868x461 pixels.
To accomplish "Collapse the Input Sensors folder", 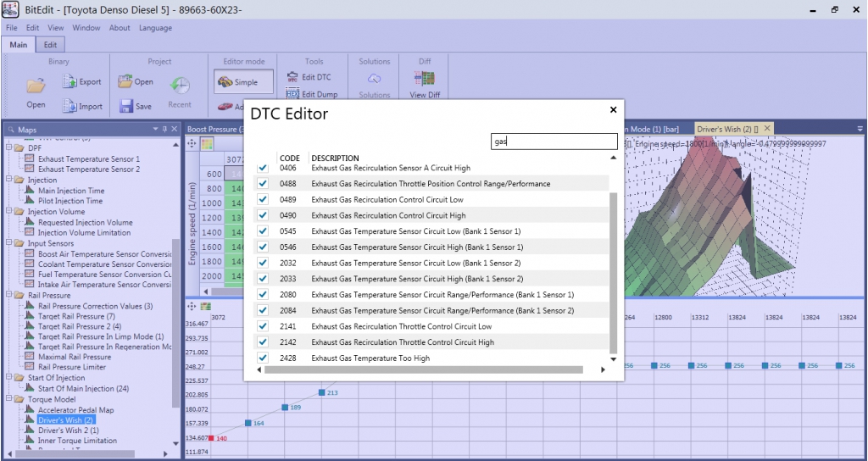I will 8,243.
